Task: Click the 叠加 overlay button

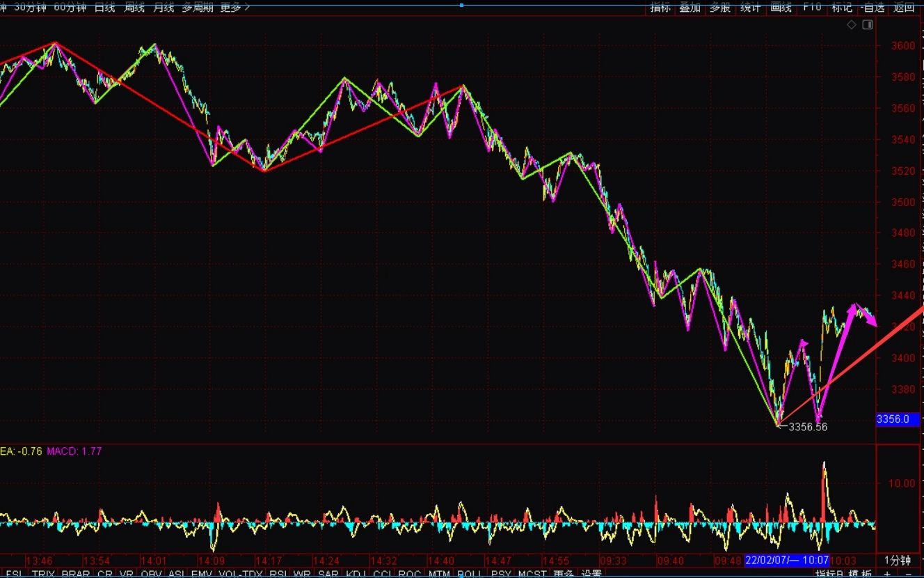Action: (690, 7)
